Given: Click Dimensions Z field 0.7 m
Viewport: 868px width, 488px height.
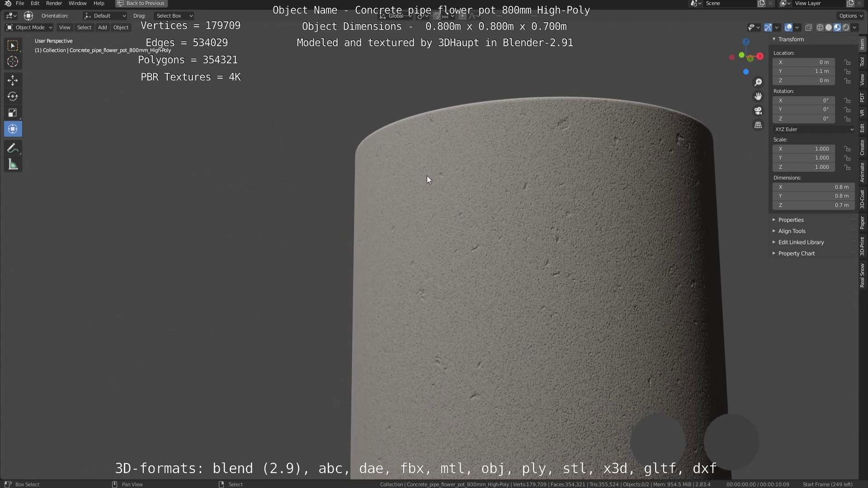Looking at the screenshot, I should tap(814, 205).
